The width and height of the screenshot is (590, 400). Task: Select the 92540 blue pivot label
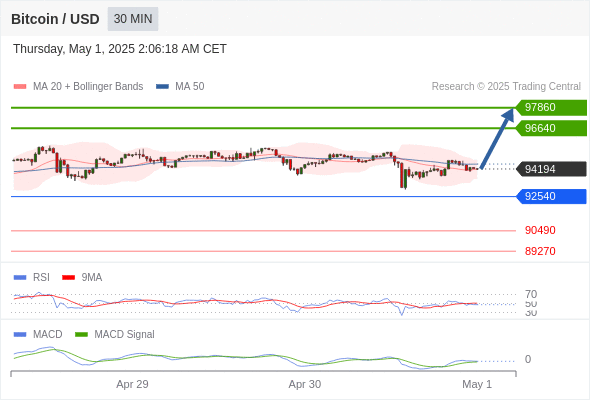551,196
